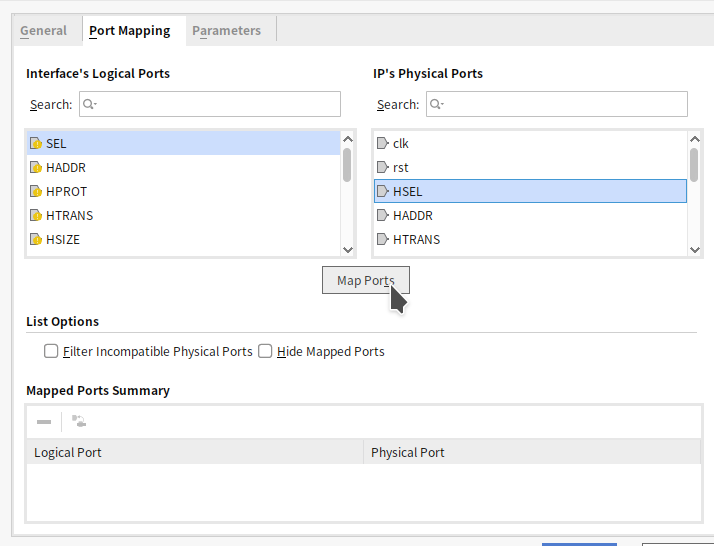The image size is (714, 546).
Task: Click the HADDR logical port icon
Action: click(x=36, y=167)
